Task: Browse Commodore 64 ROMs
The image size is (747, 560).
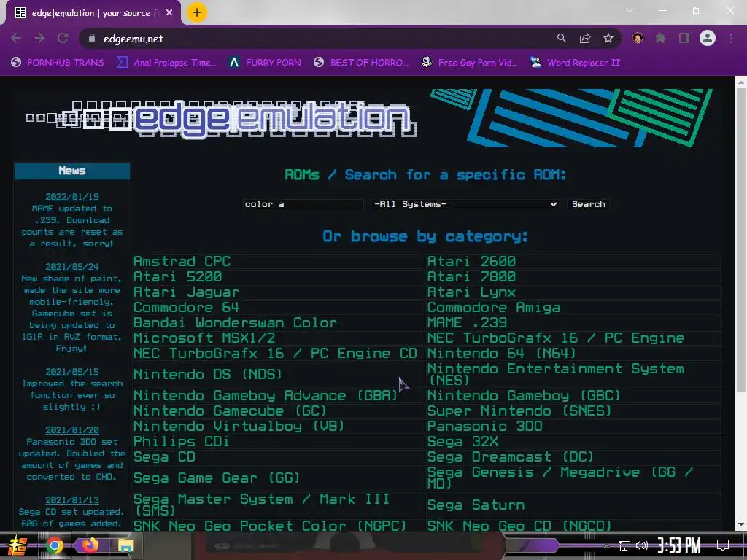Action: tap(186, 307)
